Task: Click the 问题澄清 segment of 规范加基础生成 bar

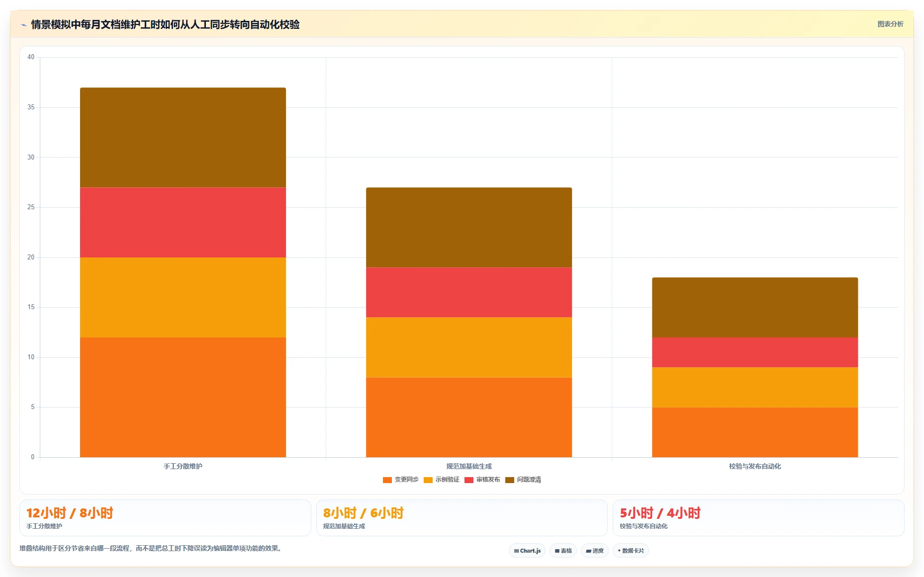Action: point(469,227)
